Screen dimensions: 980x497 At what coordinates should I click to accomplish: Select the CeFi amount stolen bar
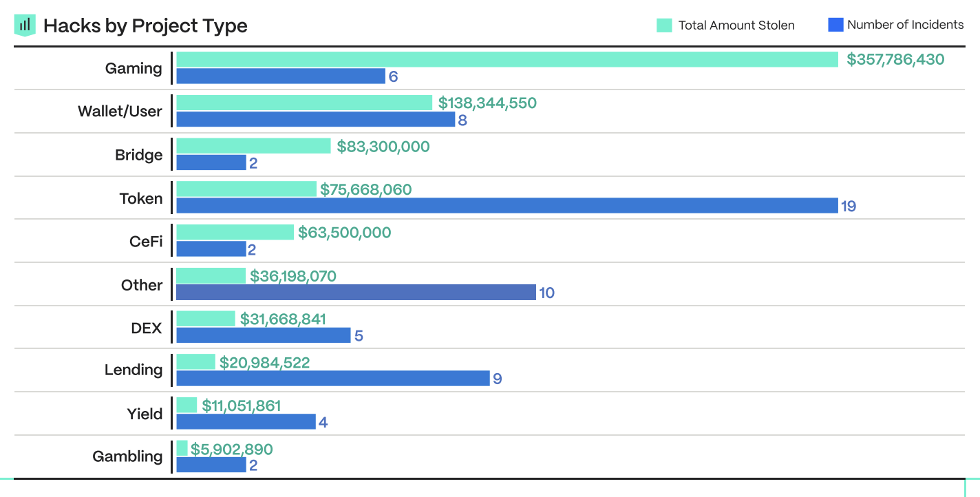click(235, 233)
